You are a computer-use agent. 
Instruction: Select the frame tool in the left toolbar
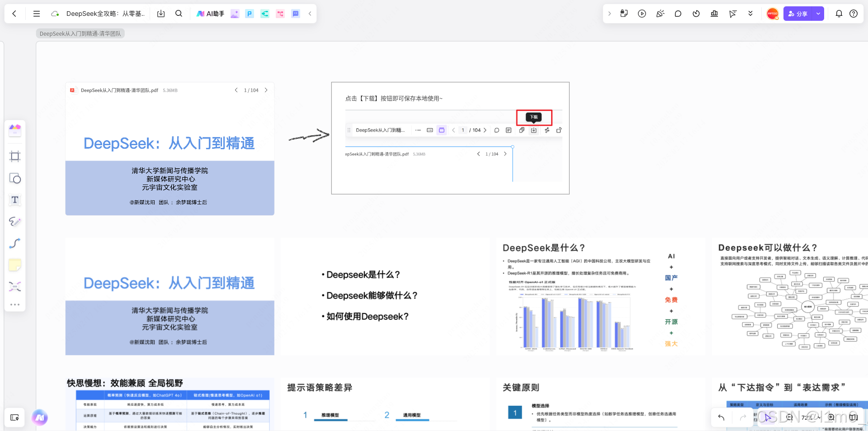click(x=15, y=156)
